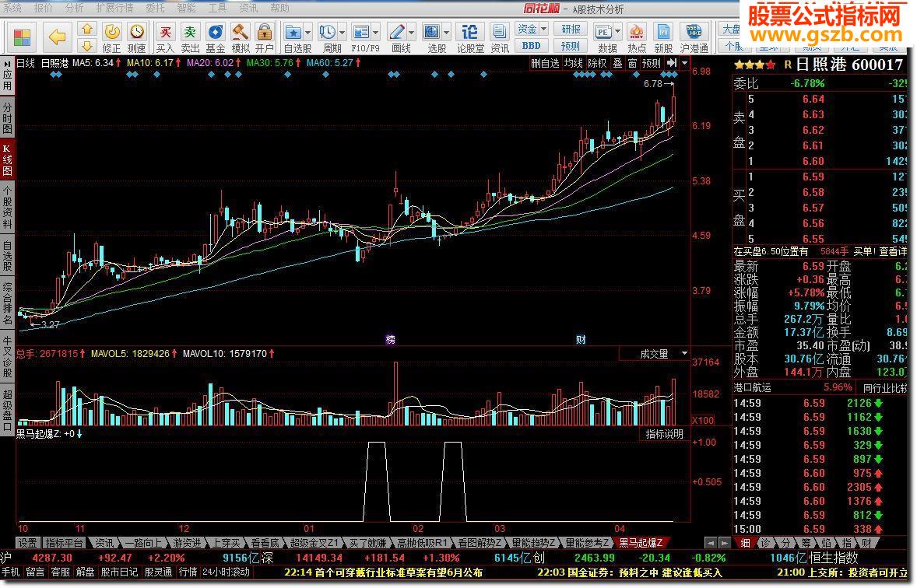Open the 沪港通 SSE-HKE icon
917x588 pixels.
[694, 38]
